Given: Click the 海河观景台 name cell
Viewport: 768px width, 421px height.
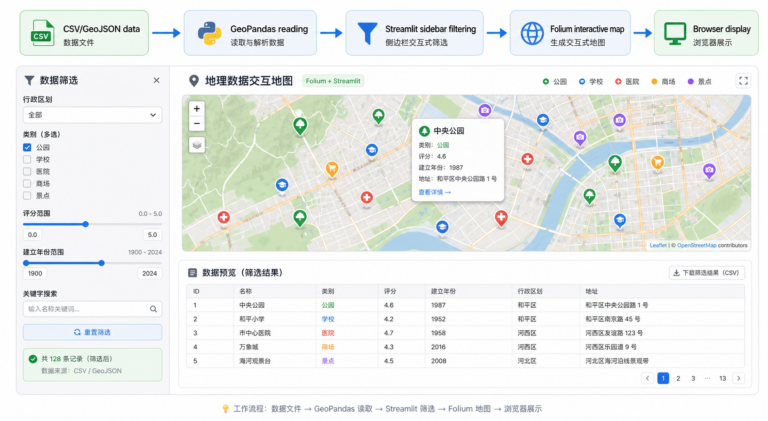Looking at the screenshot, I should coord(255,361).
